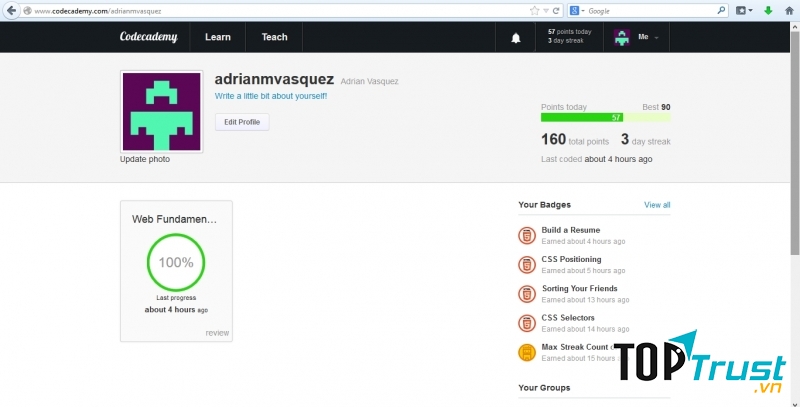
Task: Click the CSS Positioning badge title
Action: tap(571, 259)
